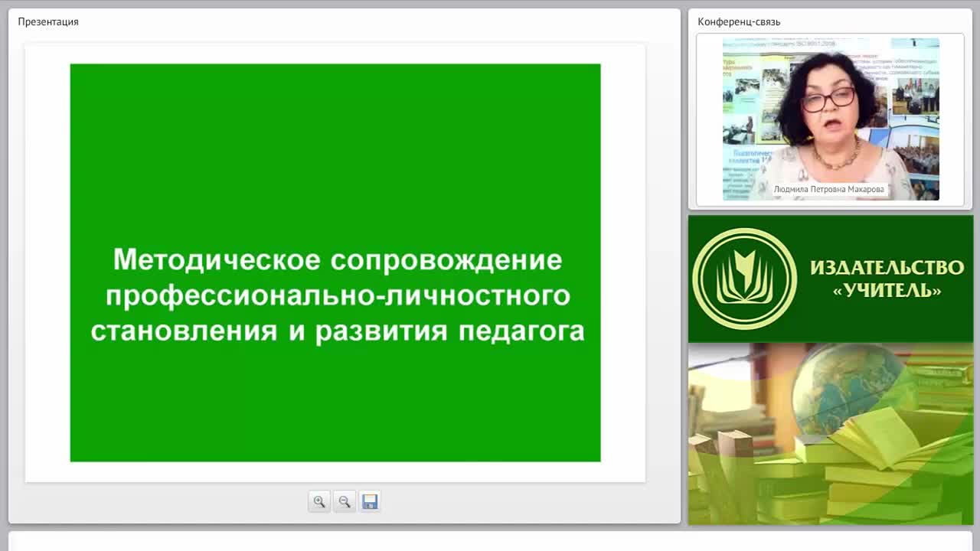
Task: Select the speaker video of Людмила Петровна Макарова
Action: coord(831,119)
